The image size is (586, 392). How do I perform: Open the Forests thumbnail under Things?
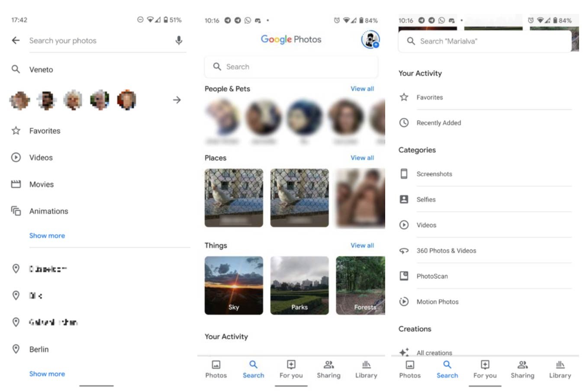(361, 285)
